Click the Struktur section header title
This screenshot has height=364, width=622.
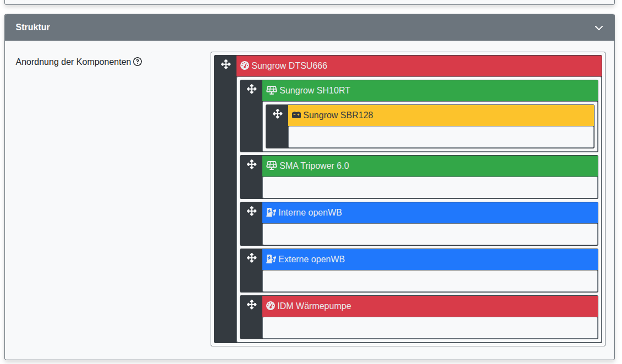[33, 27]
